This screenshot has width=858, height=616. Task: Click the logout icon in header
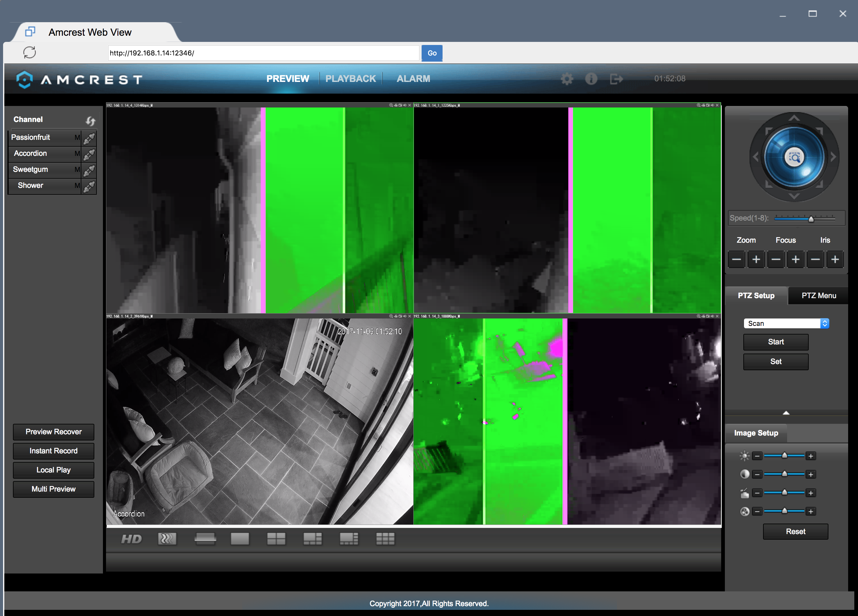(x=617, y=79)
